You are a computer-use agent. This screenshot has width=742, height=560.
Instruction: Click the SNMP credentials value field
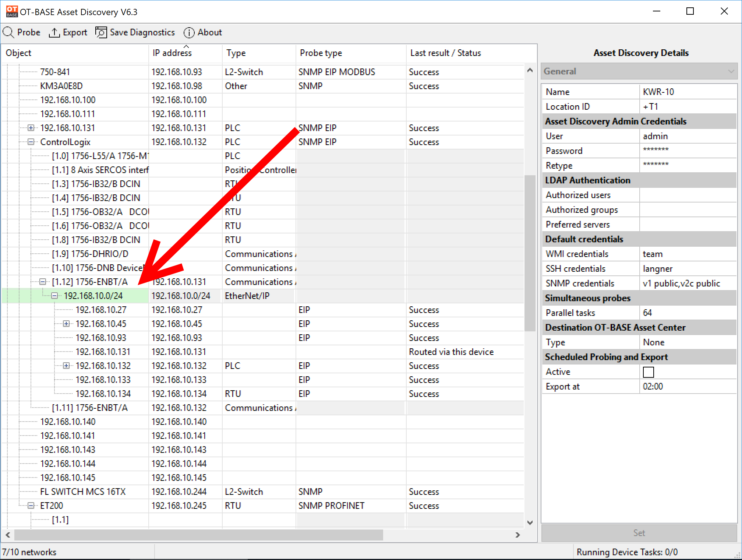coord(688,283)
